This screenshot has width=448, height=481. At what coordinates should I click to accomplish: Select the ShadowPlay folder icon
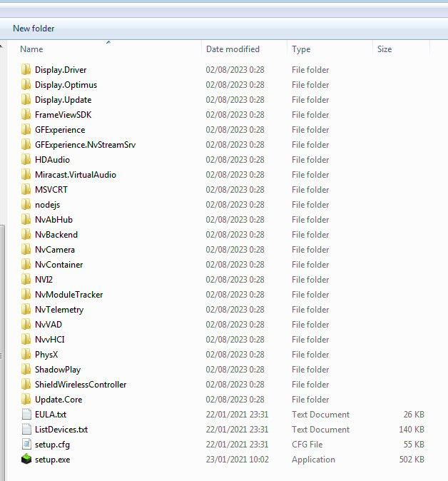coord(26,370)
